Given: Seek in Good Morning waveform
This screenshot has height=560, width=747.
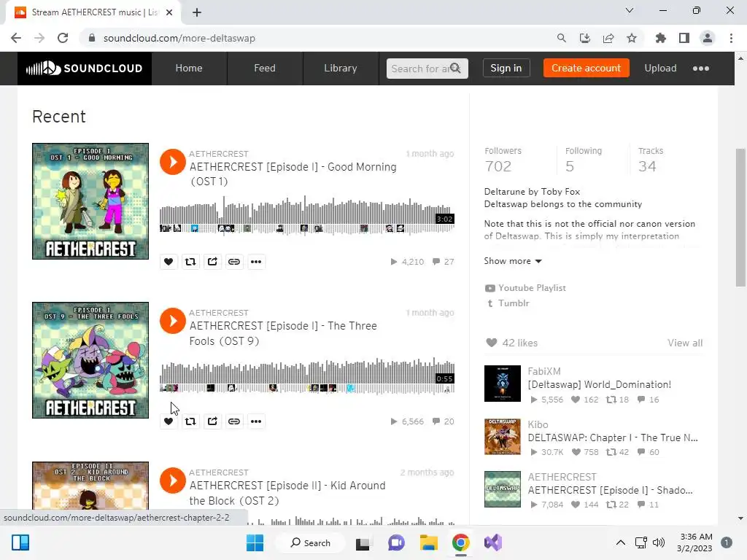Looking at the screenshot, I should [307, 215].
